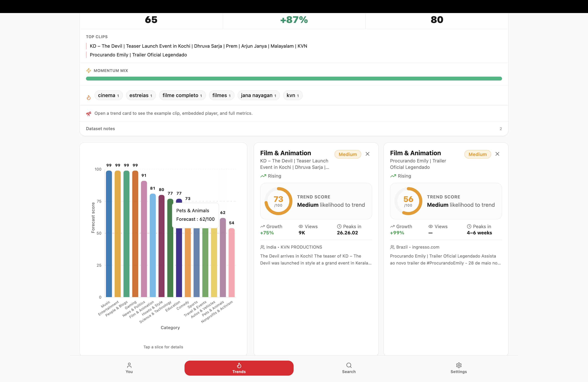Close the KD – The Devil trend card
The image size is (588, 382).
pos(367,154)
